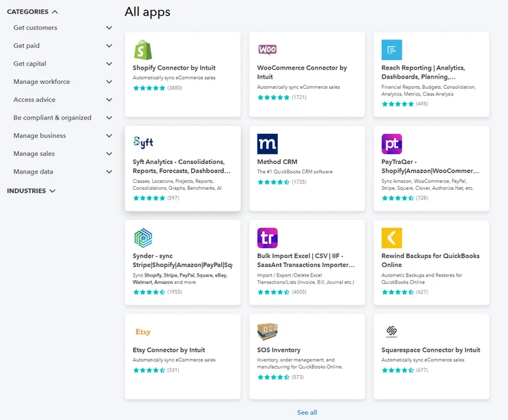Click the See all link
The image size is (508, 420).
click(x=307, y=412)
